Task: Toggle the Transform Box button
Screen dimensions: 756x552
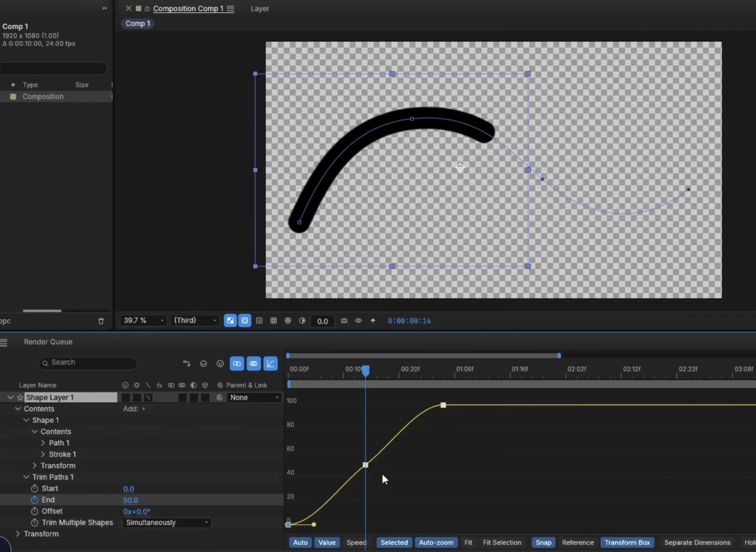Action: click(x=627, y=542)
